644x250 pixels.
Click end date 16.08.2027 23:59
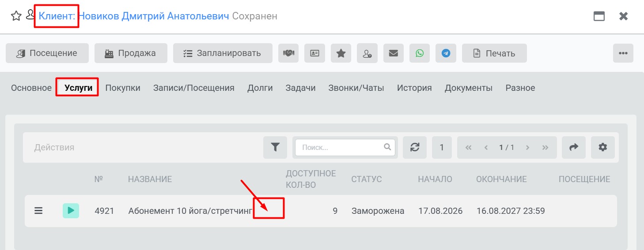coord(511,211)
